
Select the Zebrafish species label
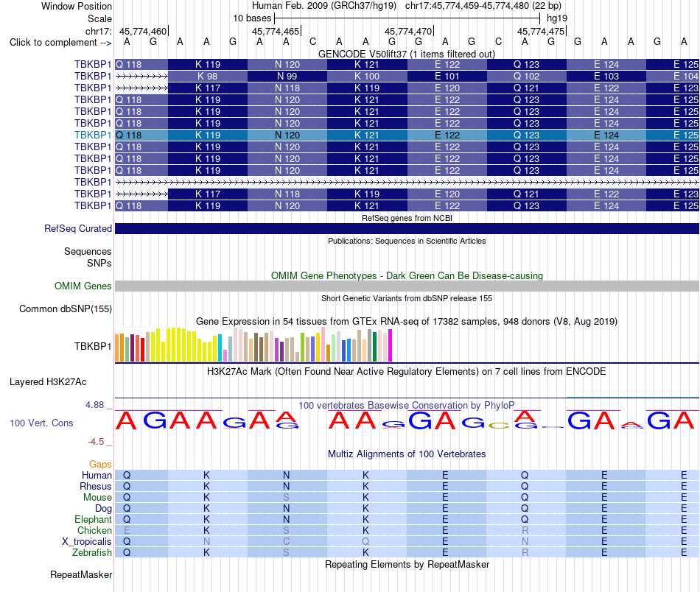(x=92, y=552)
